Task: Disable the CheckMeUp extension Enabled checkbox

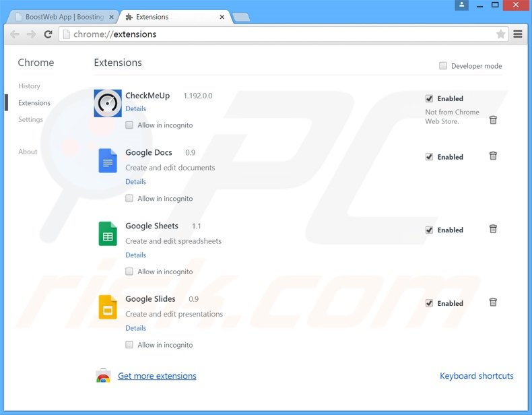Action: click(x=429, y=98)
